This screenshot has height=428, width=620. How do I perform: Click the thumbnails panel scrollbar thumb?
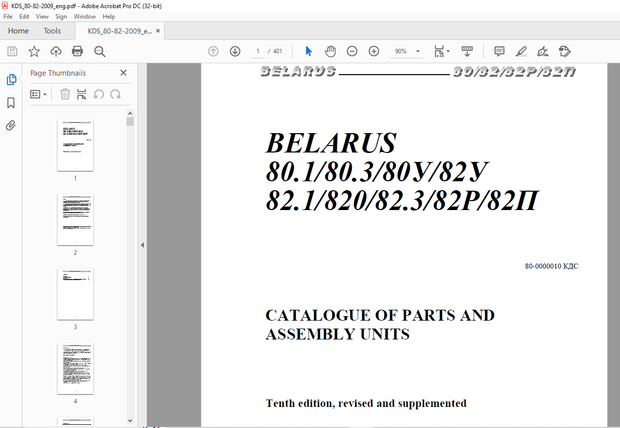tap(130, 121)
